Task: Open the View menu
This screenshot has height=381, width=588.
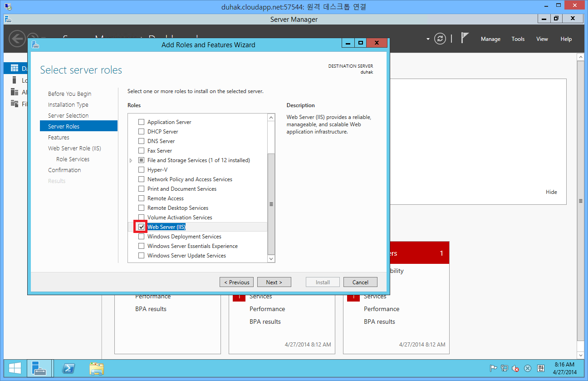Action: point(542,39)
